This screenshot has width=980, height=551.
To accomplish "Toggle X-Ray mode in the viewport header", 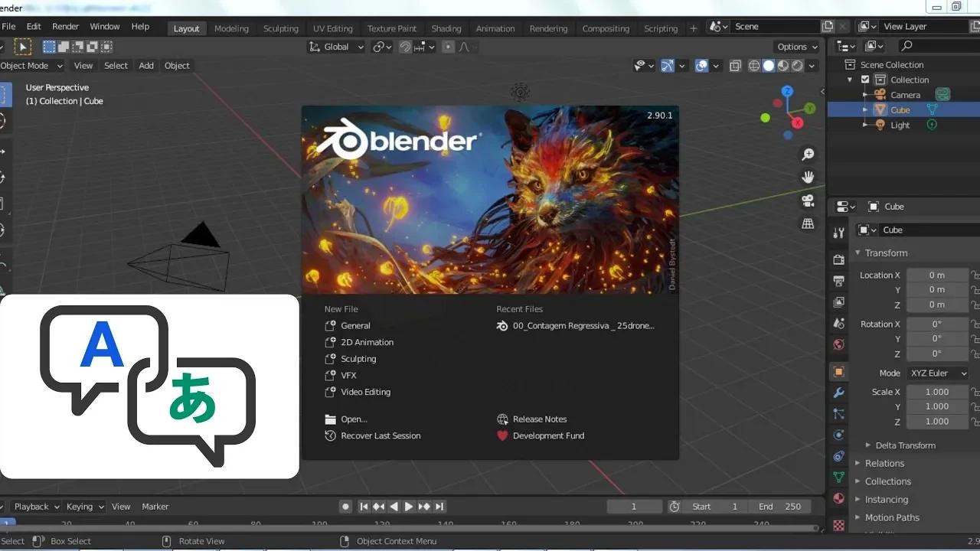I will coord(735,66).
